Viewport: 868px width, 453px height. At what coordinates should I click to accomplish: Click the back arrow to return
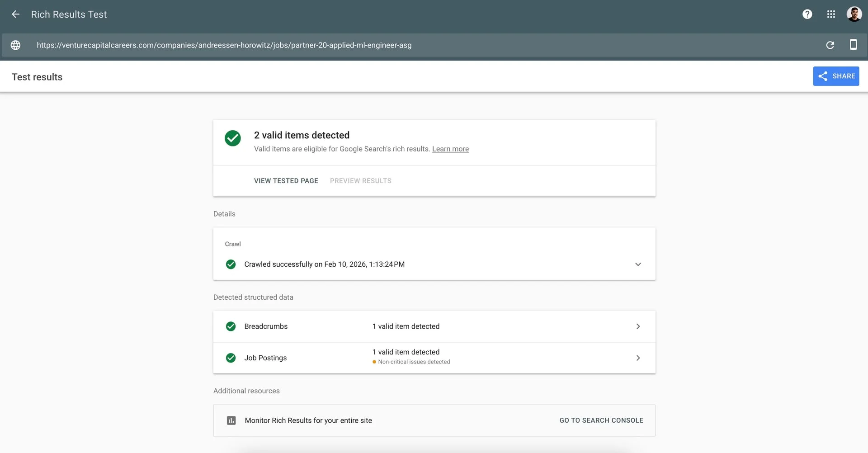(16, 14)
